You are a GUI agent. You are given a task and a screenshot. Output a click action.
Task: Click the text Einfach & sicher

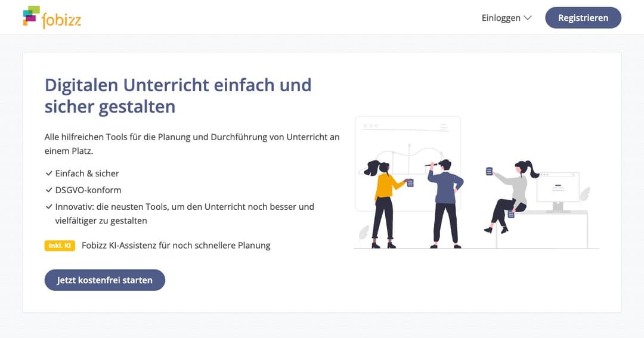87,173
